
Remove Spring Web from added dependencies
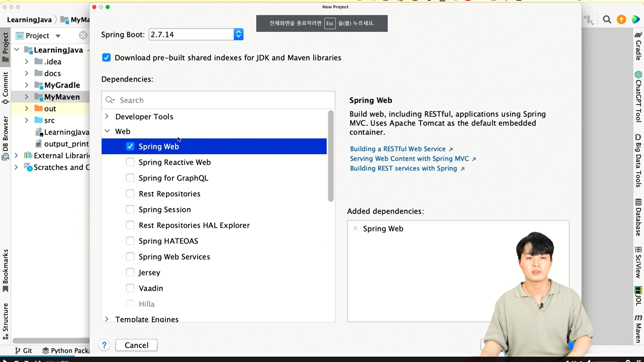pyautogui.click(x=356, y=229)
